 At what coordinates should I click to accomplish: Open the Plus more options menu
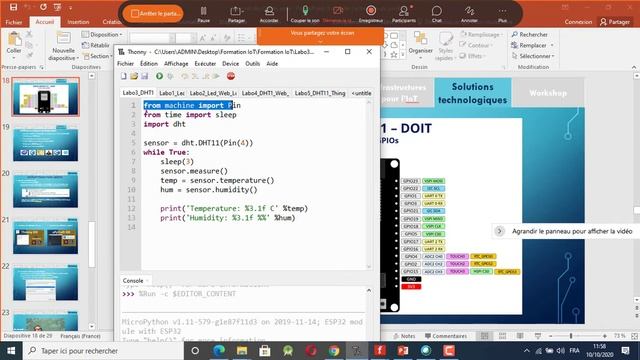coord(502,14)
